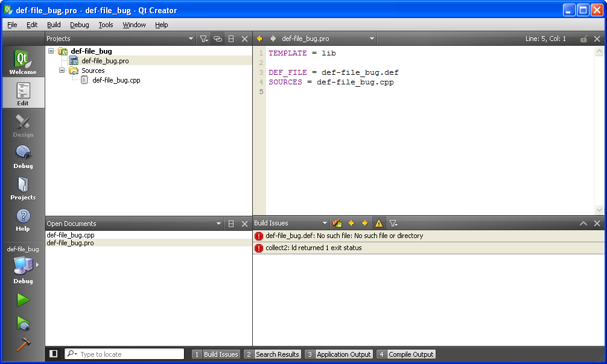
Task: Toggle synchronize with editor in Projects pane
Action: (x=217, y=39)
